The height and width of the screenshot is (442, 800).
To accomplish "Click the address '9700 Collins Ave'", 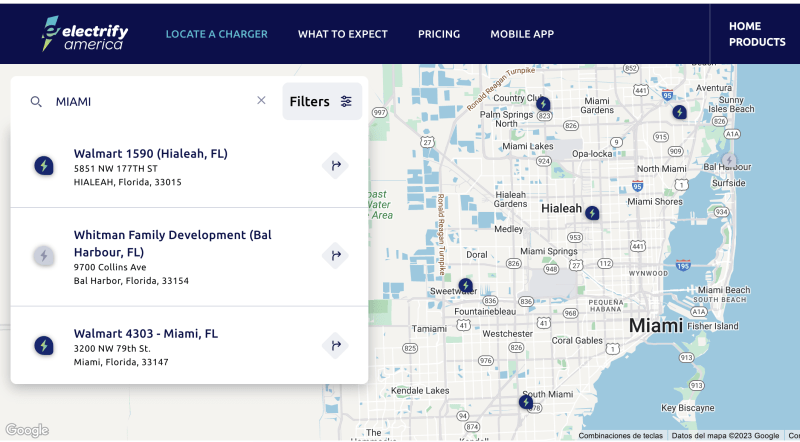I will 110,267.
